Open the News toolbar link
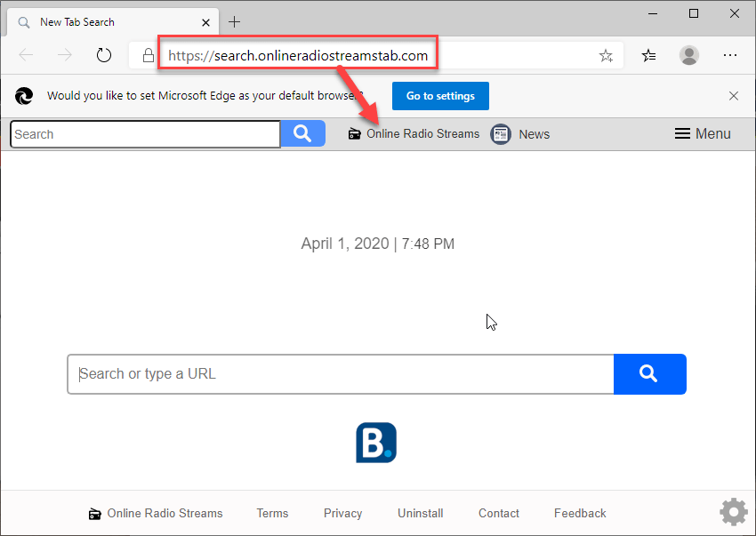This screenshot has width=756, height=536. [534, 134]
